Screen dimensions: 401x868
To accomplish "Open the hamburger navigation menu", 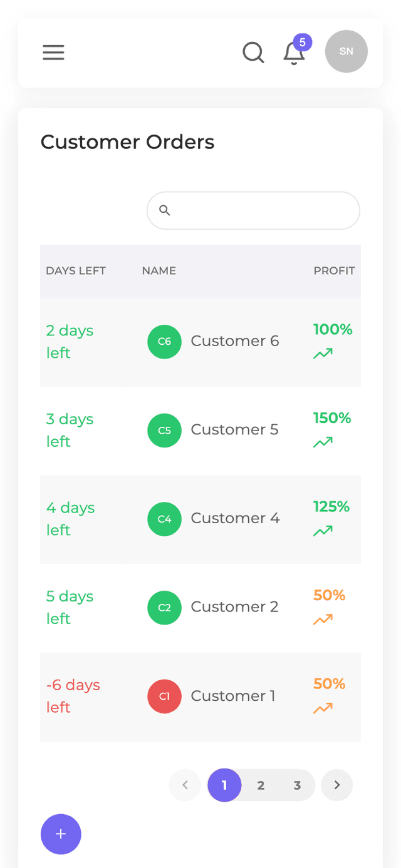I will pyautogui.click(x=53, y=53).
